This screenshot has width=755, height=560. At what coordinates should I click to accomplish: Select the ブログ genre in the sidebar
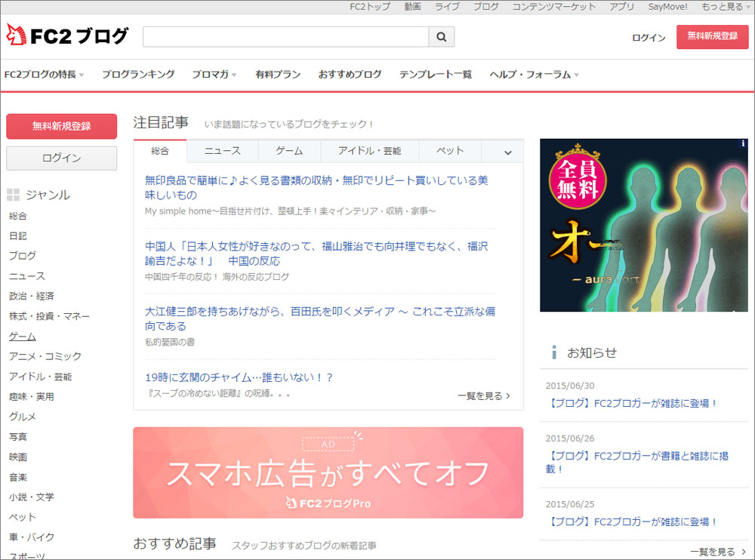pos(22,256)
